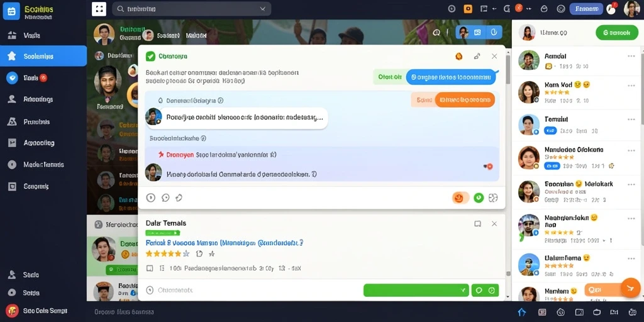Image resolution: width=644 pixels, height=322 pixels.
Task: Click the orange round send button at bottom right
Action: [630, 287]
